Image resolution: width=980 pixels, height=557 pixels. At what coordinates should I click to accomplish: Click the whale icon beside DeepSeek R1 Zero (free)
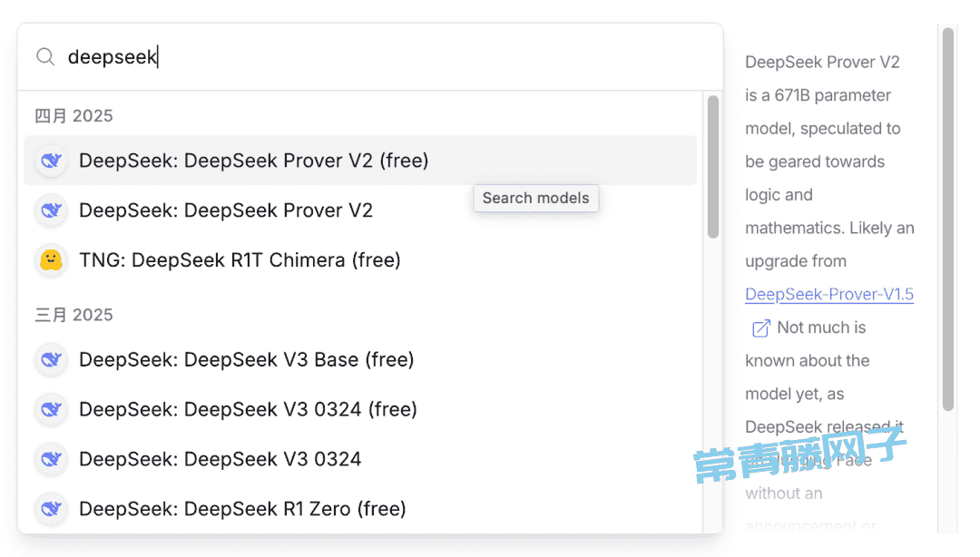point(51,509)
